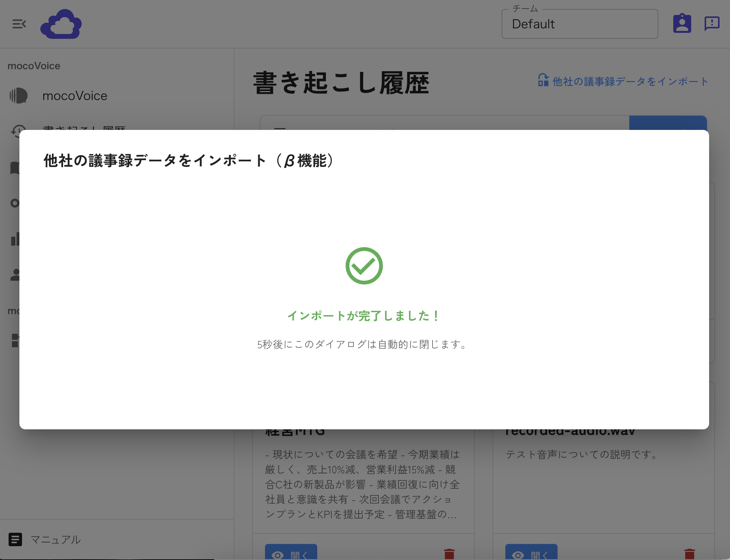Click the purple cloud logo
Image resolution: width=730 pixels, height=560 pixels.
61,24
